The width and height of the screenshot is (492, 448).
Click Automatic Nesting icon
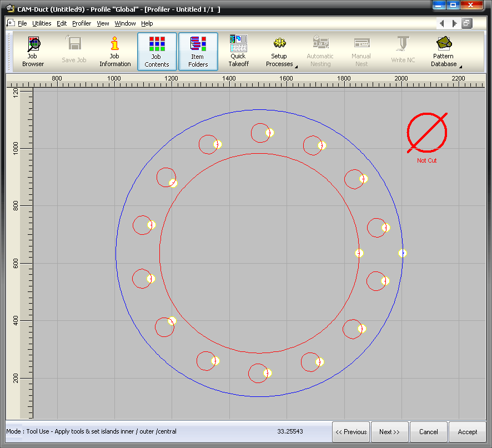320,42
